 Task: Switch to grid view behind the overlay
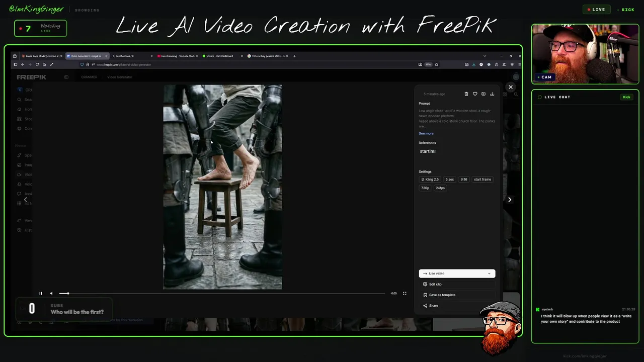[505, 94]
